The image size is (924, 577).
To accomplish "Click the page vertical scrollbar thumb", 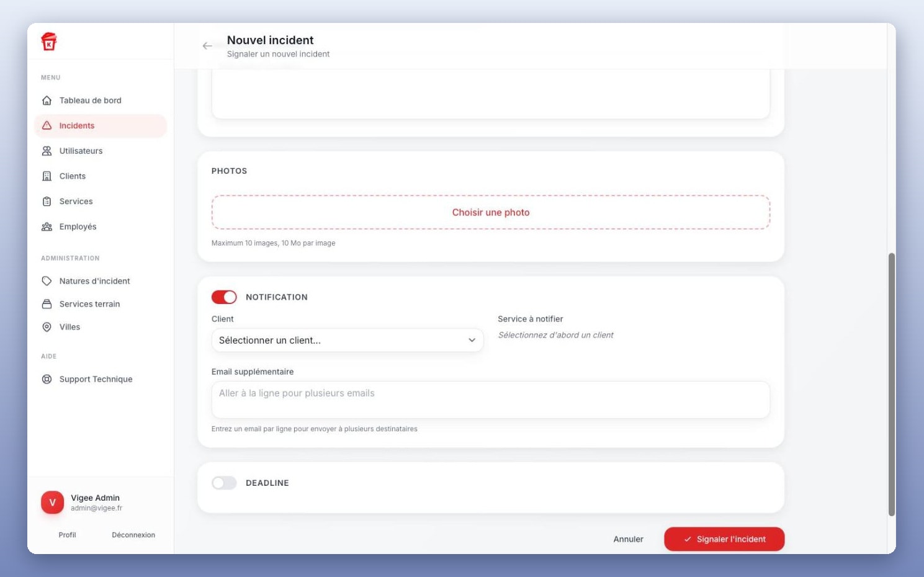I will pos(892,385).
